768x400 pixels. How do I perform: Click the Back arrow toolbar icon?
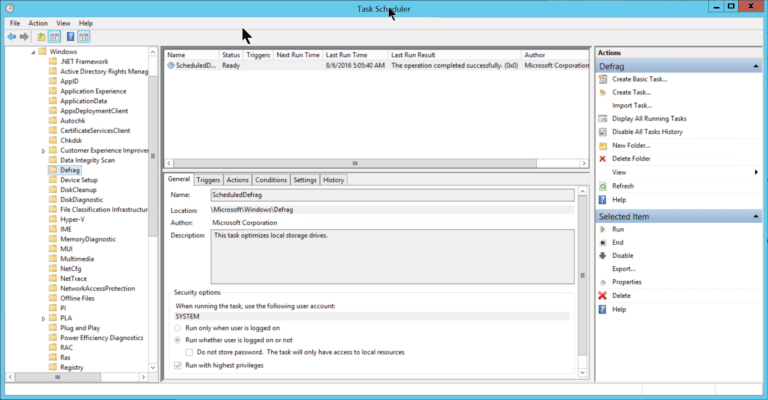coord(12,37)
